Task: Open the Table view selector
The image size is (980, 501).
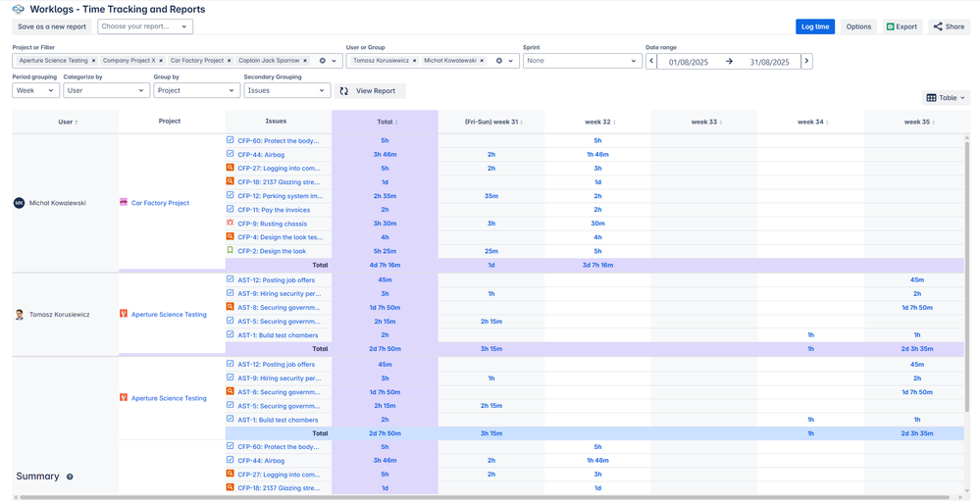Action: 946,98
